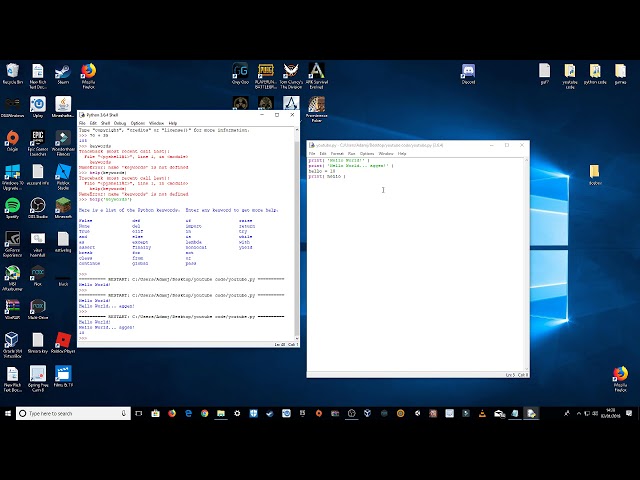Open Help menu in youtube.py editor
Viewport: 640px width, 480px height.
pos(402,154)
